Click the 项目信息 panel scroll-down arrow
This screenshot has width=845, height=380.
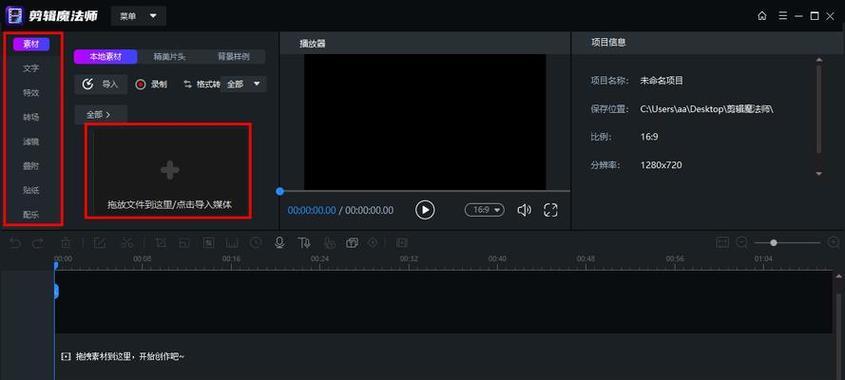819,174
